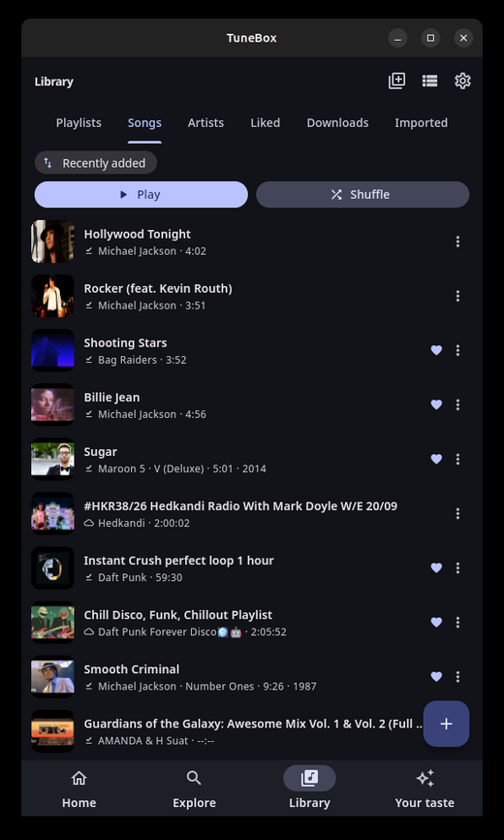The height and width of the screenshot is (840, 504).
Task: Open more options for Hollywood Tonight
Action: (x=457, y=242)
